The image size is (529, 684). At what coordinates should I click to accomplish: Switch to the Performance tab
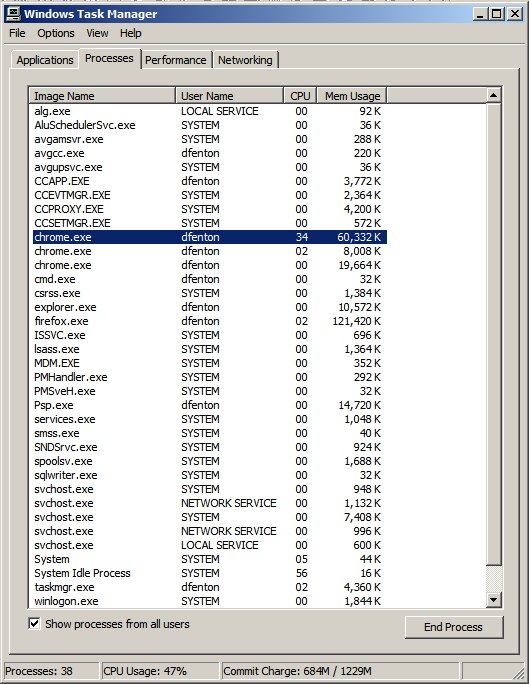click(x=175, y=60)
